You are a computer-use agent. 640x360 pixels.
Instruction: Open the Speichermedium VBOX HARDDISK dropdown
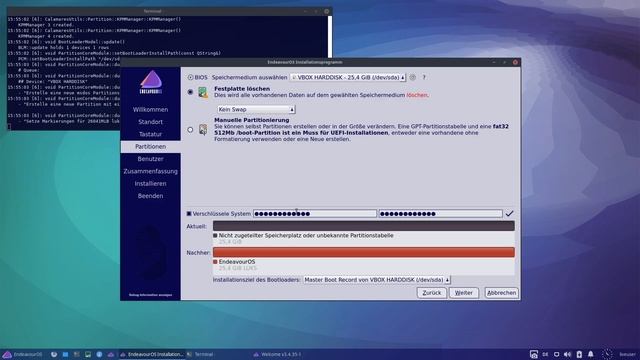coord(348,77)
